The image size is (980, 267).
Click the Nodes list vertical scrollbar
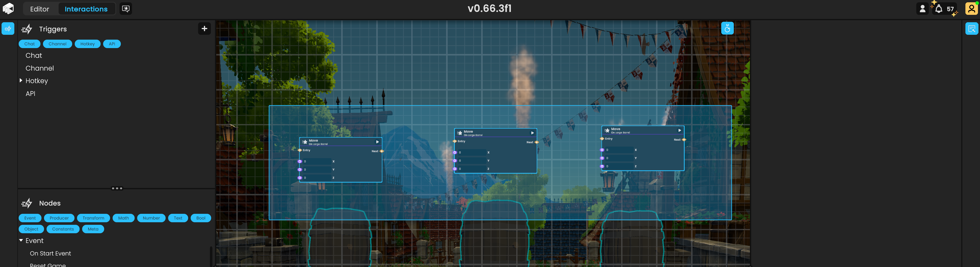211,257
